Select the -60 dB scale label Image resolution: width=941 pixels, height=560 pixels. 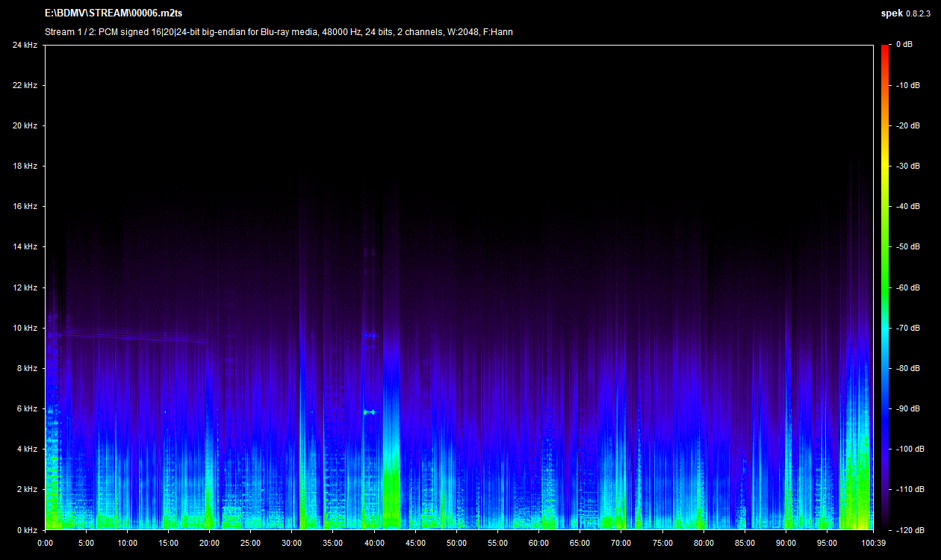[x=907, y=287]
